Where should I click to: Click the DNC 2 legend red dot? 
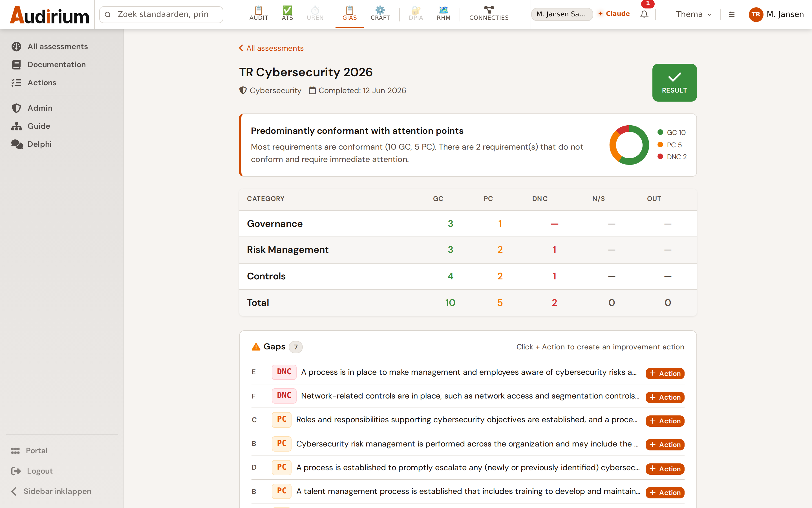click(x=660, y=157)
